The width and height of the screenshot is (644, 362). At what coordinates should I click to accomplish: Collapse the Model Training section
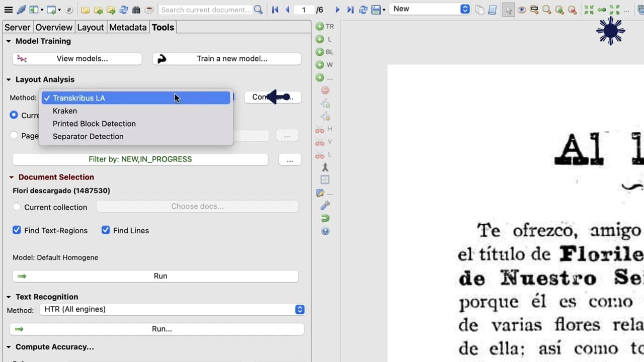click(9, 41)
